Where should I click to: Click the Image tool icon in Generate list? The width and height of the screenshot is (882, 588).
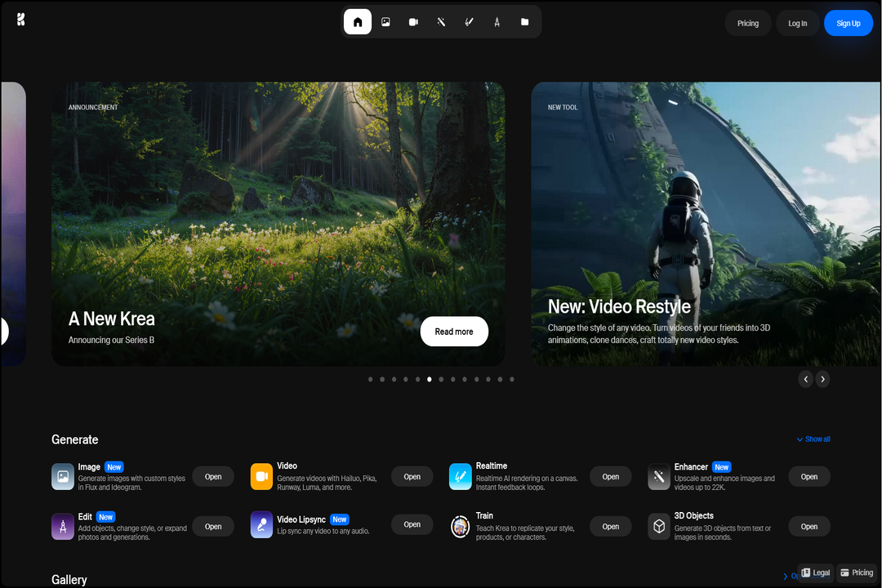point(63,477)
